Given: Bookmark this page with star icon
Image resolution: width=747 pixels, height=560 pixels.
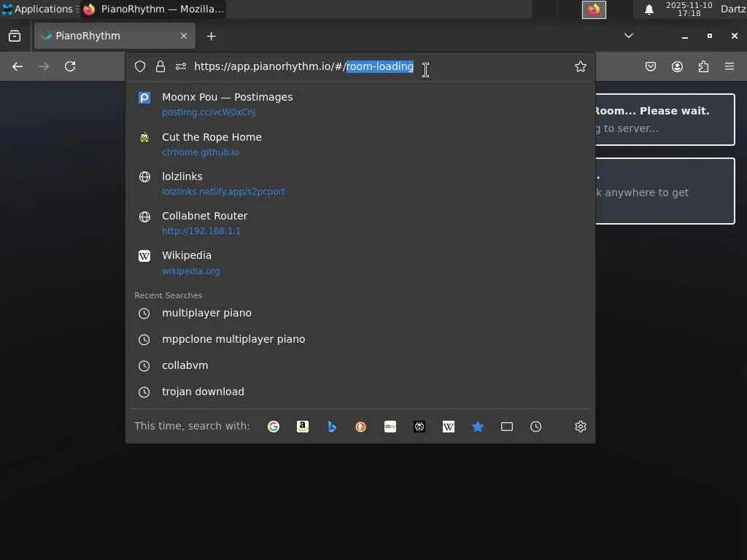Looking at the screenshot, I should (580, 66).
